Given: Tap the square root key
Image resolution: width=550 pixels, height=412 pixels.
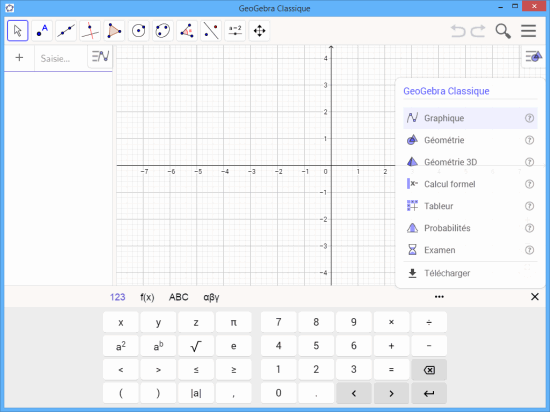Looking at the screenshot, I should (196, 346).
